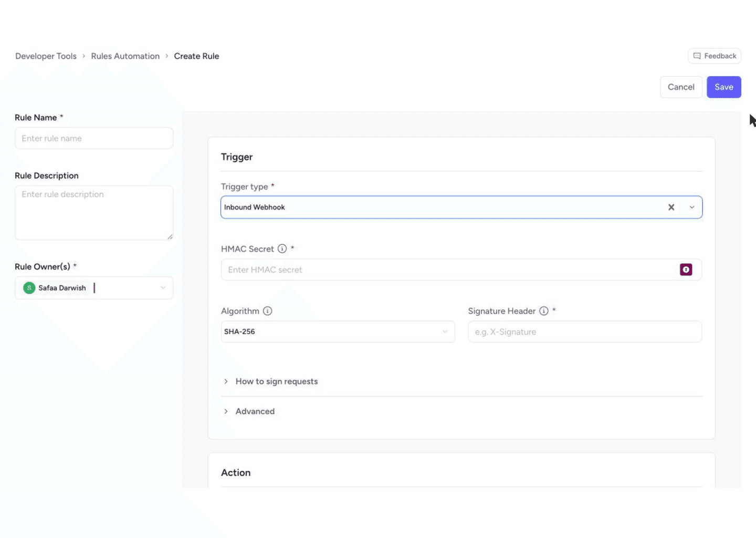Click the Rule Description resize handle
This screenshot has height=538, width=756.
coord(170,237)
